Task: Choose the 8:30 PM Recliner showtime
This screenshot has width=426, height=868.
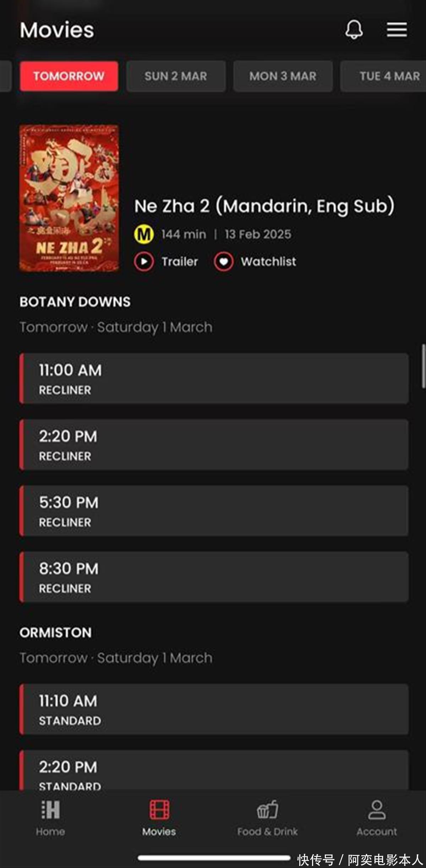Action: (x=214, y=577)
